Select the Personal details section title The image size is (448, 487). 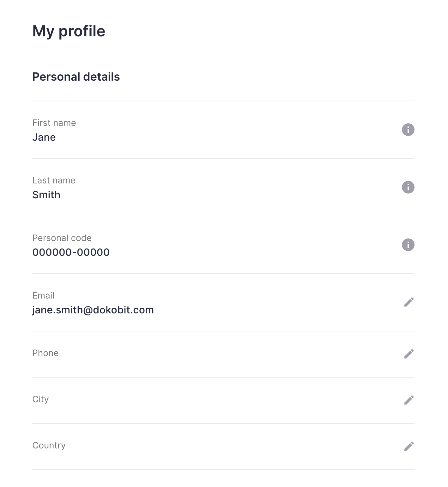click(76, 77)
